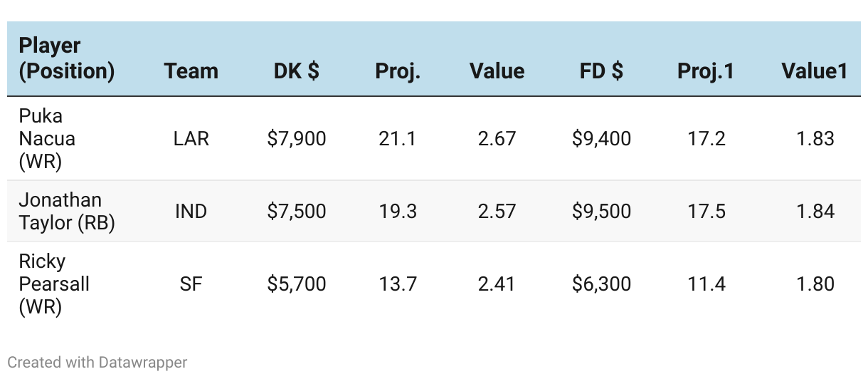Click the "Value1" column header
Viewport: 868px width, 379px height.
click(814, 71)
